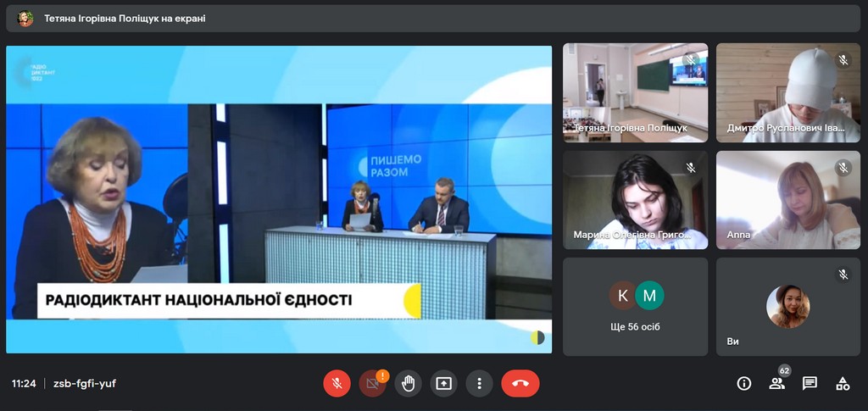868x411 pixels.
Task: Unmute the microphone in the bottom bar
Action: 337,383
